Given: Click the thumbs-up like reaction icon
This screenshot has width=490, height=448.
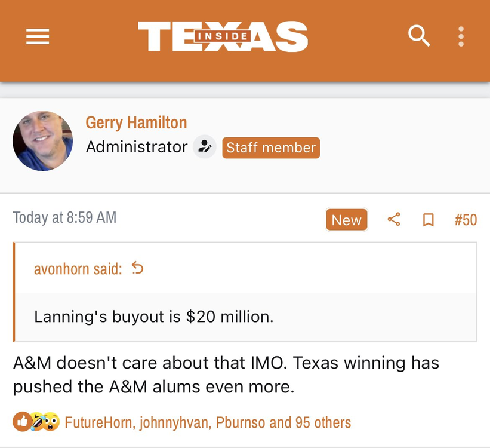Looking at the screenshot, I should pyautogui.click(x=21, y=422).
